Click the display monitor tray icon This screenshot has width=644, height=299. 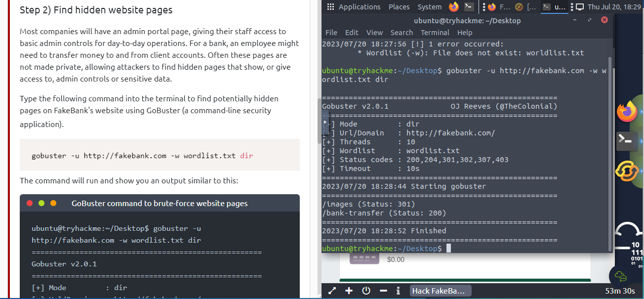(580, 7)
